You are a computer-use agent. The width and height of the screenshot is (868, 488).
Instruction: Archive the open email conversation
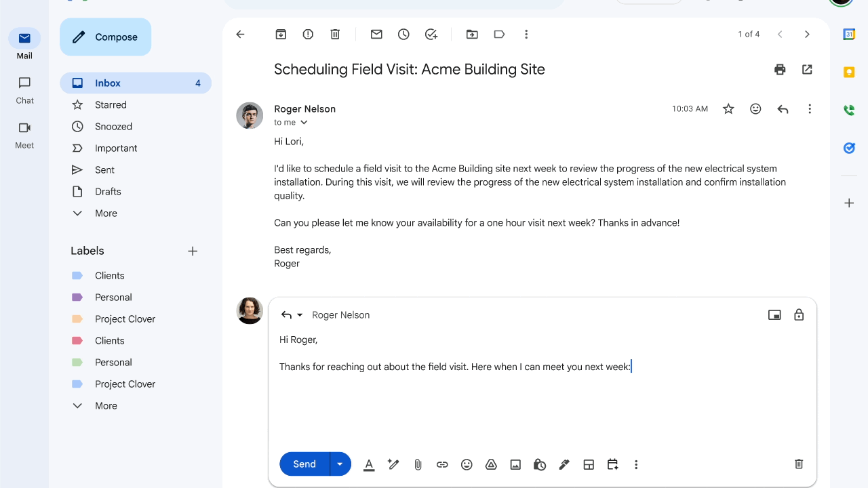[281, 35]
